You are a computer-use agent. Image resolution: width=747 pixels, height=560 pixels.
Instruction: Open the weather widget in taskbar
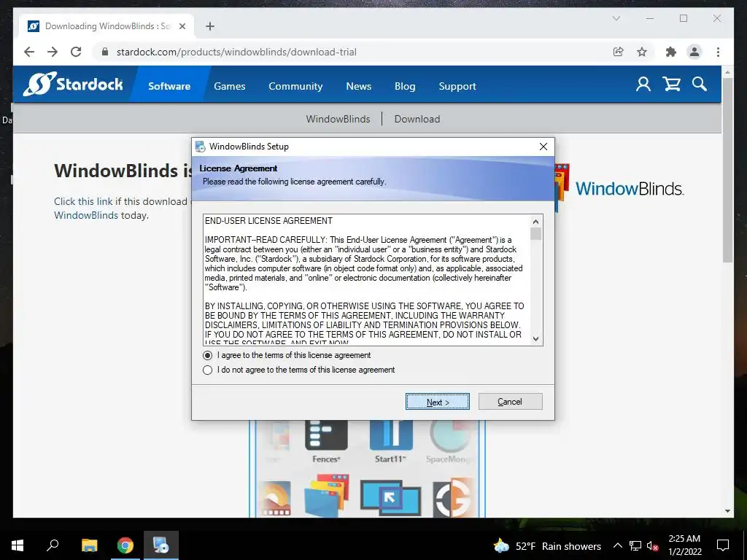547,545
